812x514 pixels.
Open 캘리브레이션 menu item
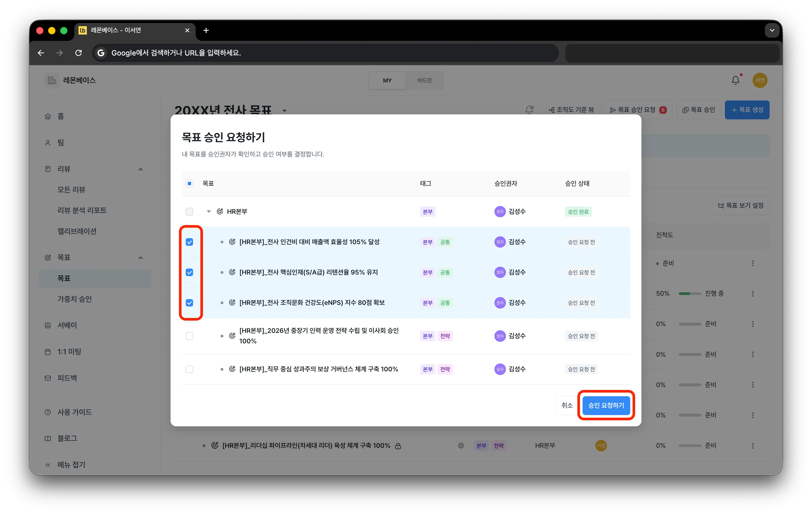(x=77, y=231)
